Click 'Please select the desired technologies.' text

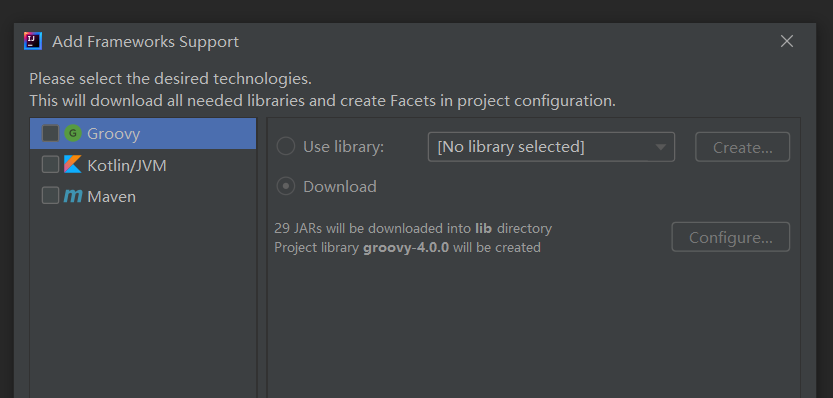(x=170, y=79)
